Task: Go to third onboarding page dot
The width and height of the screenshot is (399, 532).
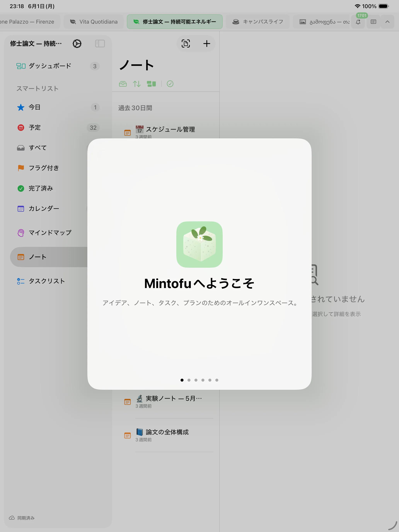Action: [x=196, y=380]
